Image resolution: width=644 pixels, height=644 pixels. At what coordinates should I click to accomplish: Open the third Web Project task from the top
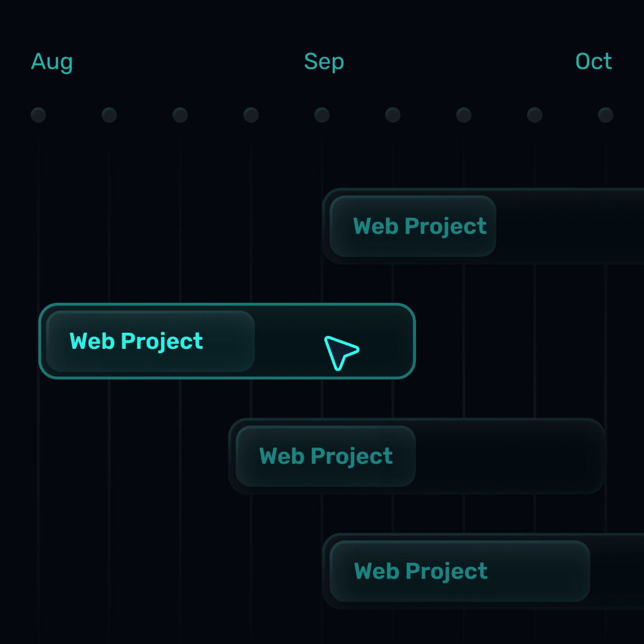coord(326,456)
